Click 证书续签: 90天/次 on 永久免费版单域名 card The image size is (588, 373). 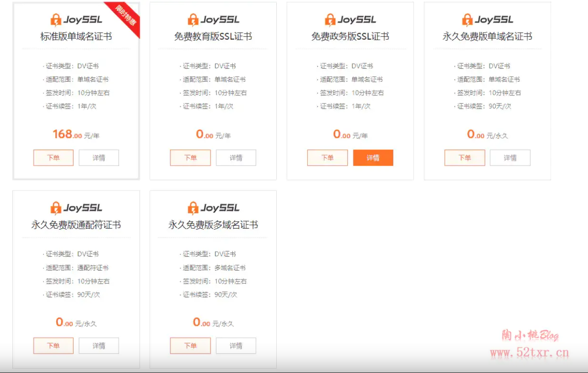(x=483, y=106)
